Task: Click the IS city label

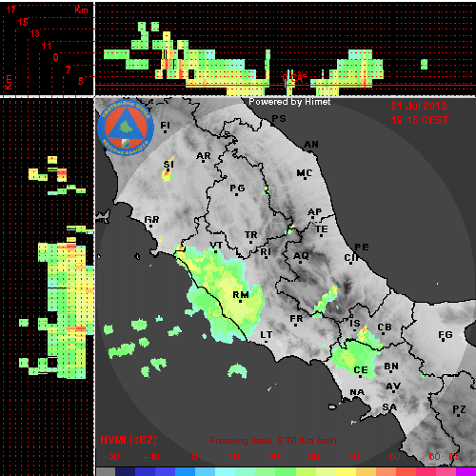Action: pos(355,324)
